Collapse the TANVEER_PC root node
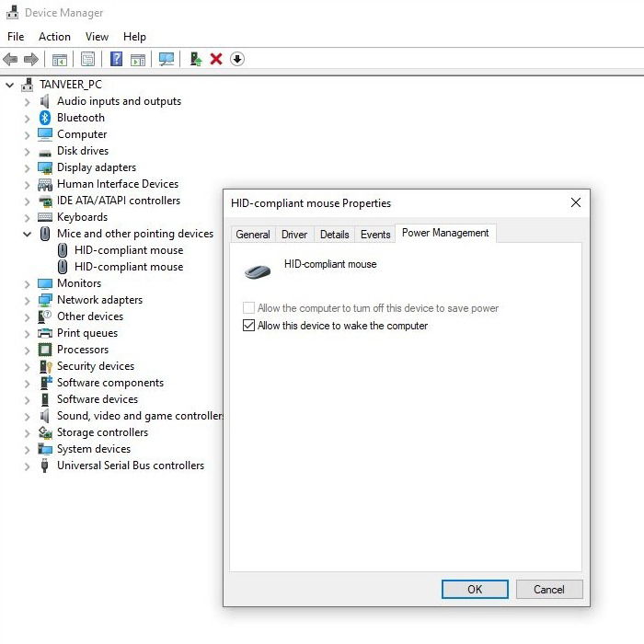Viewport: 644px width, 644px height. tap(9, 85)
